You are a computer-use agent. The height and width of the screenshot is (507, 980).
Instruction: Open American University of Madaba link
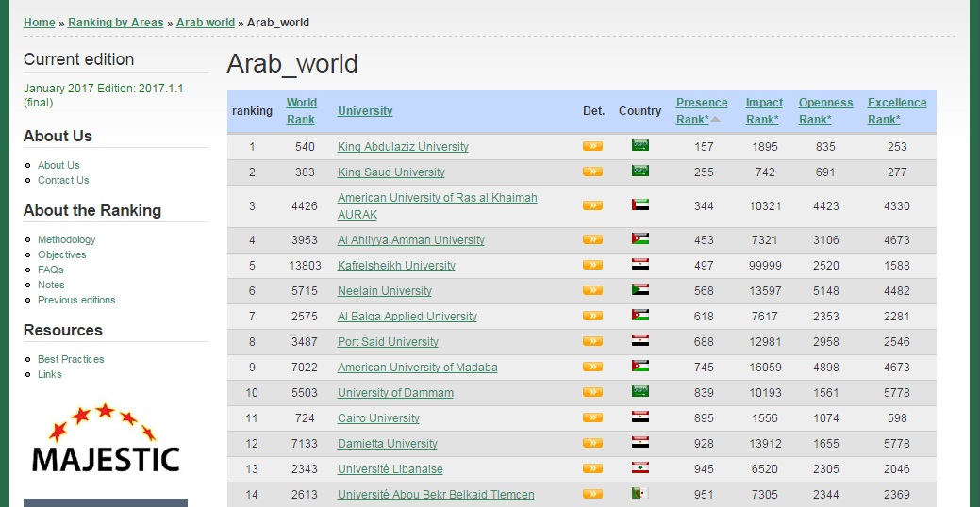[x=418, y=368]
